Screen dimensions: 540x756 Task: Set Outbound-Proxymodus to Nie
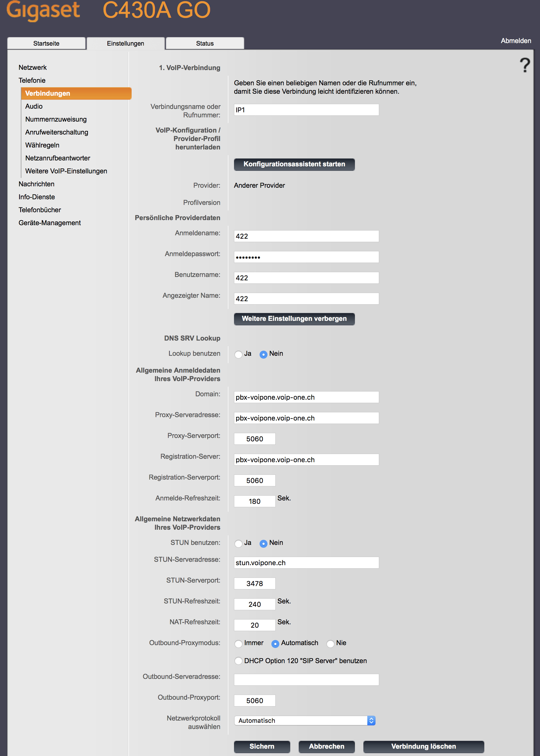pyautogui.click(x=330, y=643)
